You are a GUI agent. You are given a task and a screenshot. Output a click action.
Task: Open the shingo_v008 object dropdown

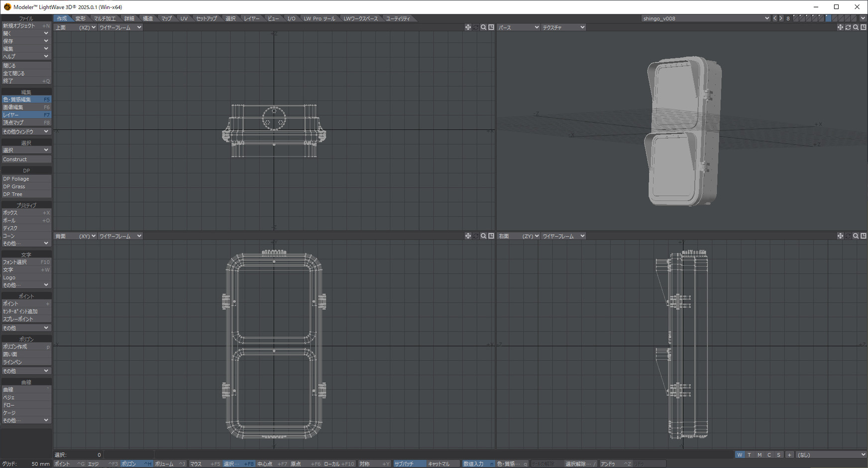[706, 18]
